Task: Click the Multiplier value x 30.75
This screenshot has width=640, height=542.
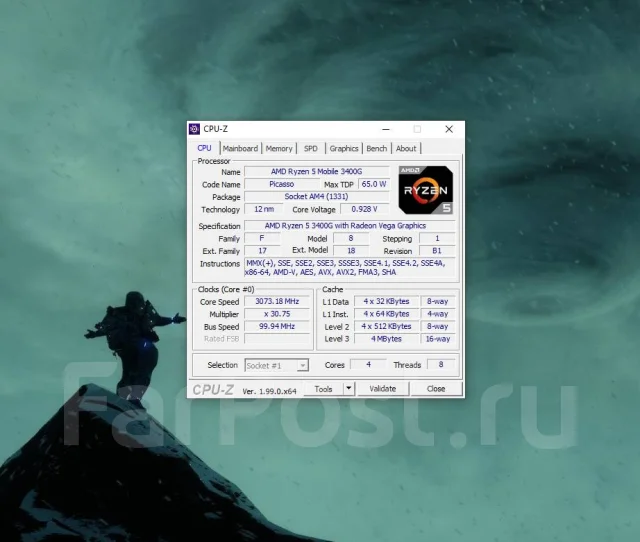Action: point(277,314)
